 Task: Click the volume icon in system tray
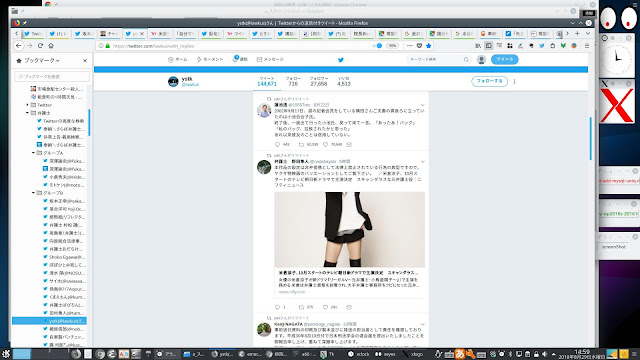coord(544,354)
